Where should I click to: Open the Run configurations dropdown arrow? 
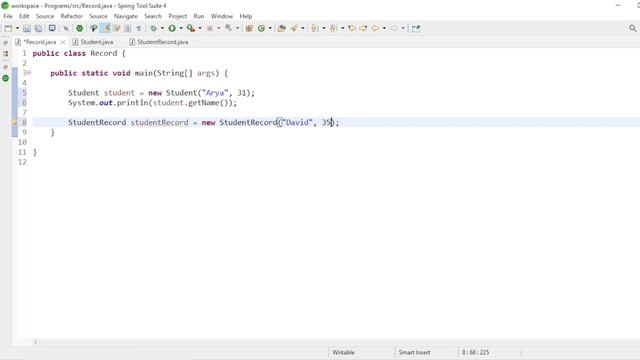pos(181,28)
